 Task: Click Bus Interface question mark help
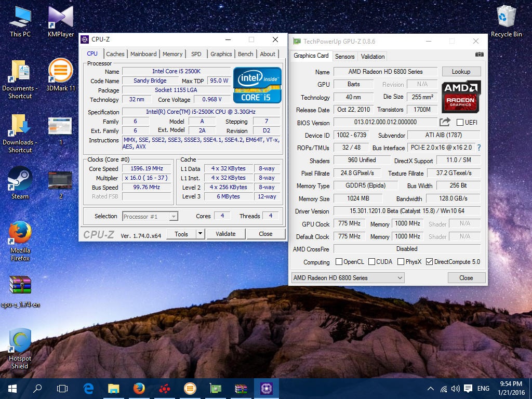[x=479, y=148]
